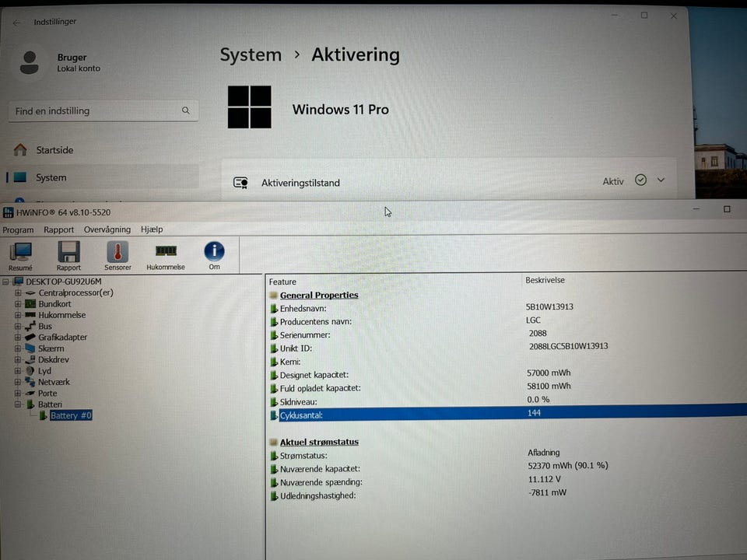Click the Aktiv status text
Screen dimensions: 747x560
613,181
